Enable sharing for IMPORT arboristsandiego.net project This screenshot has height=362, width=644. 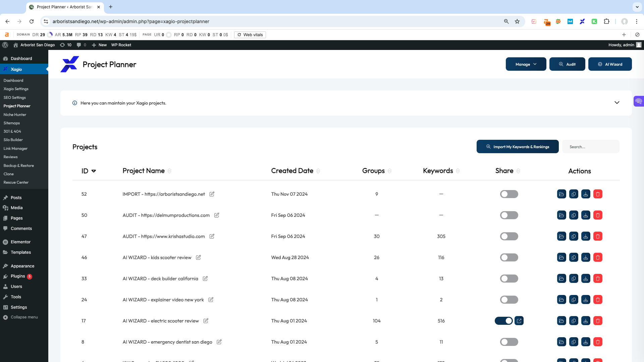tap(509, 194)
